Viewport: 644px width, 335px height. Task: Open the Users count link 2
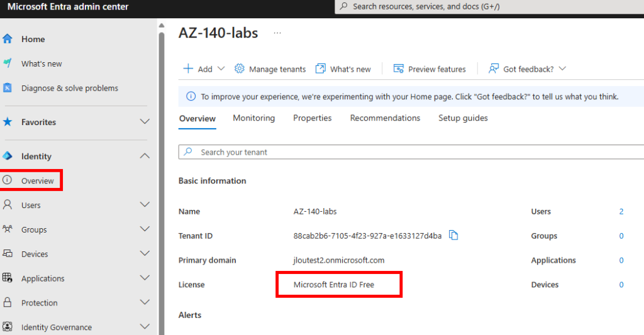tap(621, 211)
